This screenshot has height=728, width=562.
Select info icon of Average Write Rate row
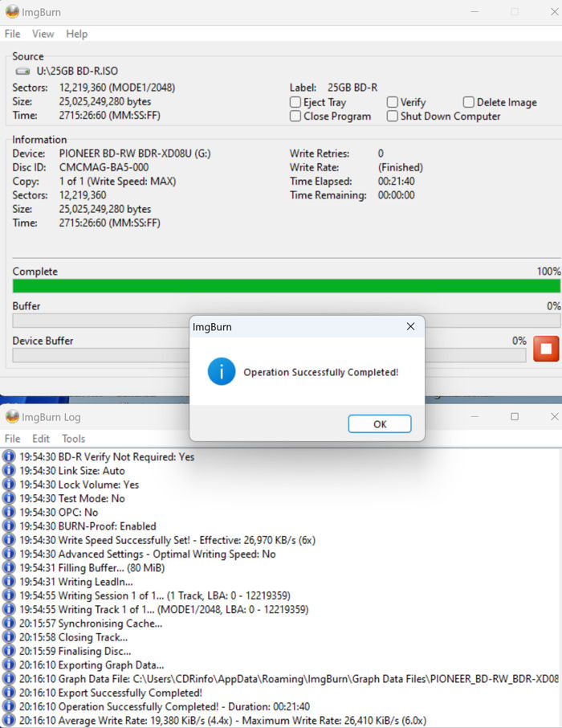(x=9, y=720)
